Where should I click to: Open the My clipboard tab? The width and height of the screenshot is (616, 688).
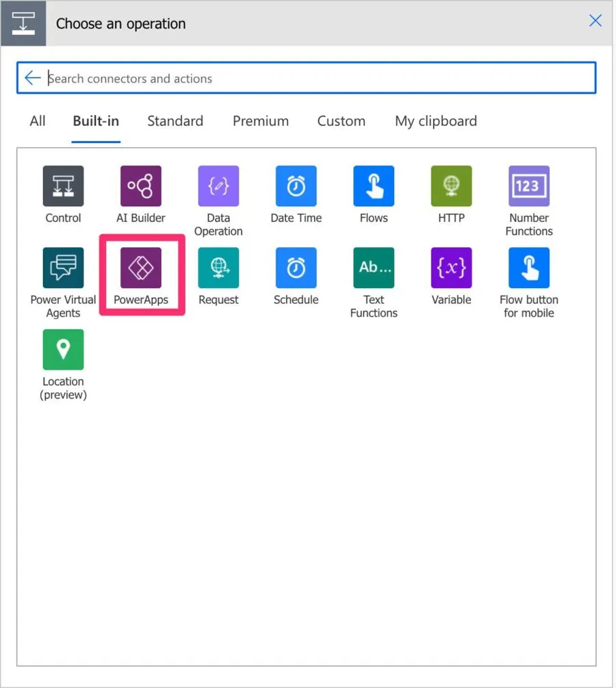click(435, 121)
